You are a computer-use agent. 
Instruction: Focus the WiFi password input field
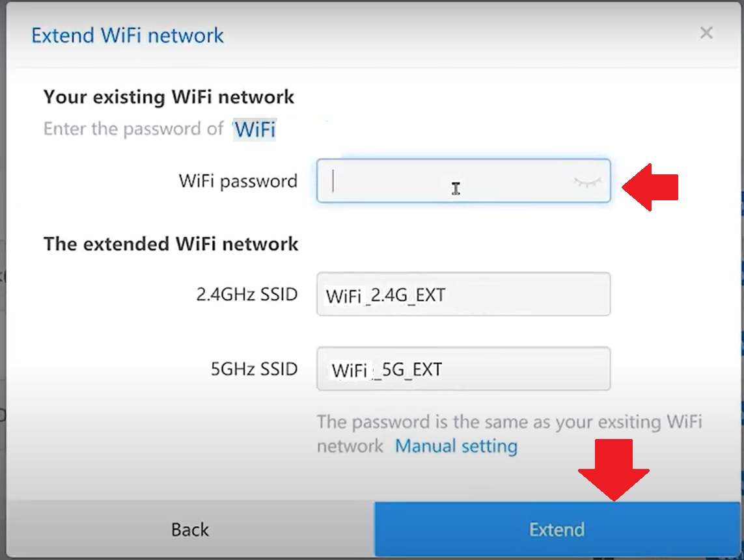(443, 181)
